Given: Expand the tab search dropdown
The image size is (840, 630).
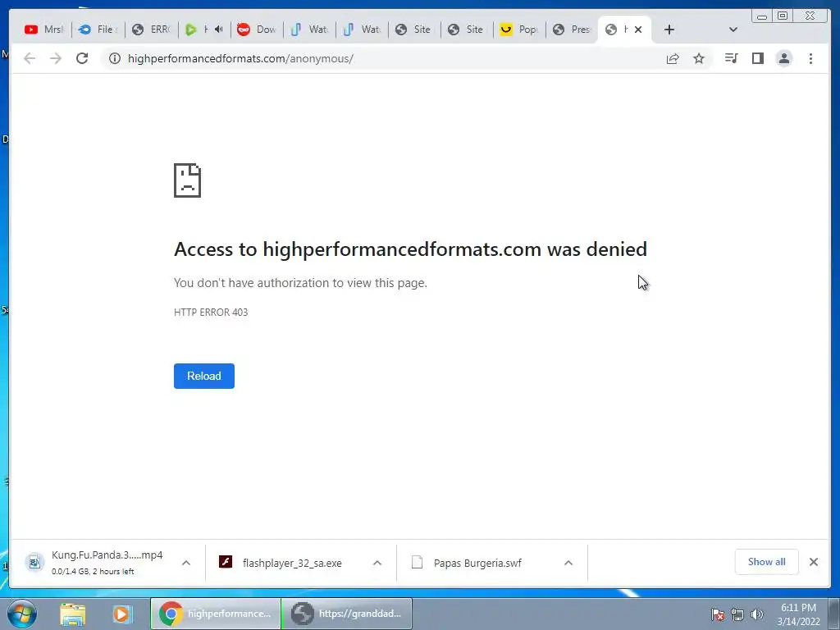Looking at the screenshot, I should click(x=733, y=30).
